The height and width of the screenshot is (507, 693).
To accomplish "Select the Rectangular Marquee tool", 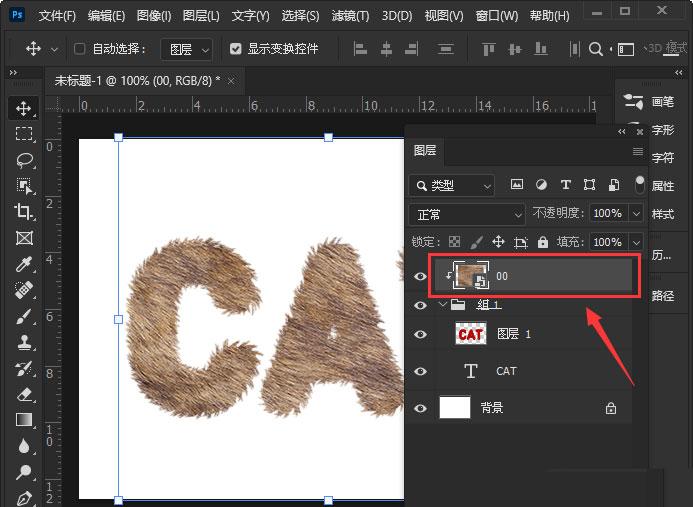I will [x=24, y=133].
